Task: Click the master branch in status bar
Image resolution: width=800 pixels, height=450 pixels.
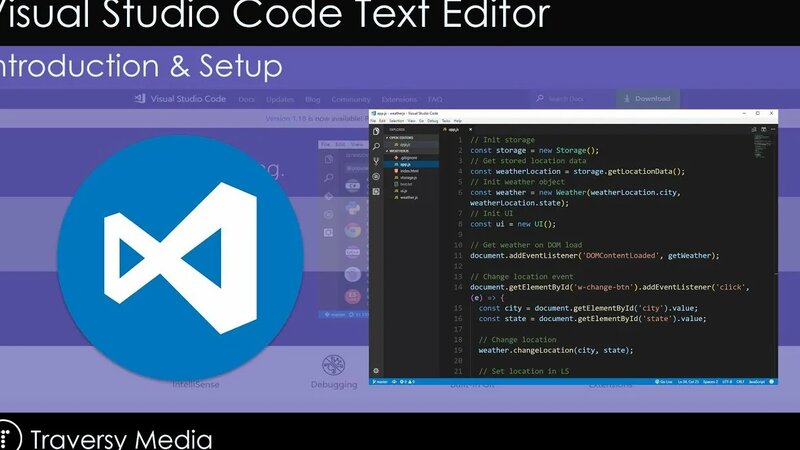Action: [380, 382]
